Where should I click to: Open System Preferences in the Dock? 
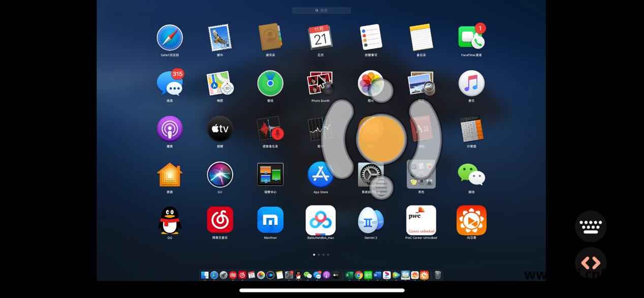(289, 275)
